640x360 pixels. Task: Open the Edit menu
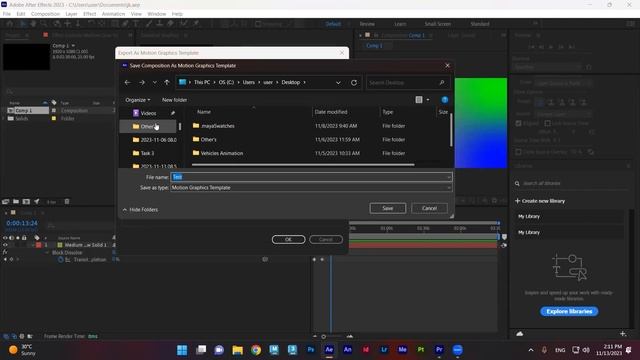click(21, 14)
